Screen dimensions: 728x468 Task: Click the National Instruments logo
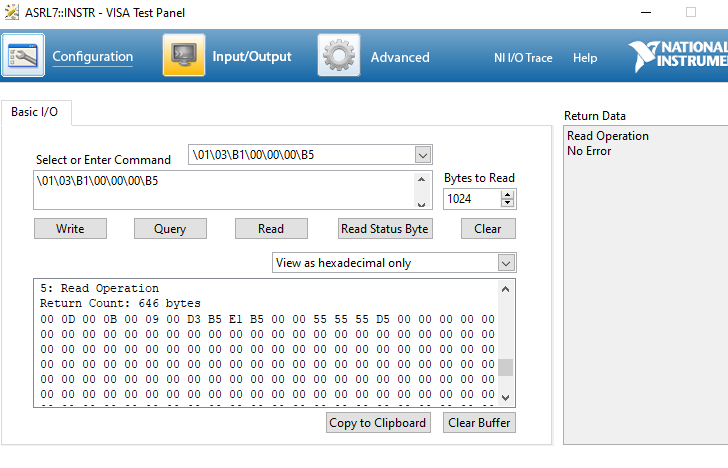click(678, 56)
